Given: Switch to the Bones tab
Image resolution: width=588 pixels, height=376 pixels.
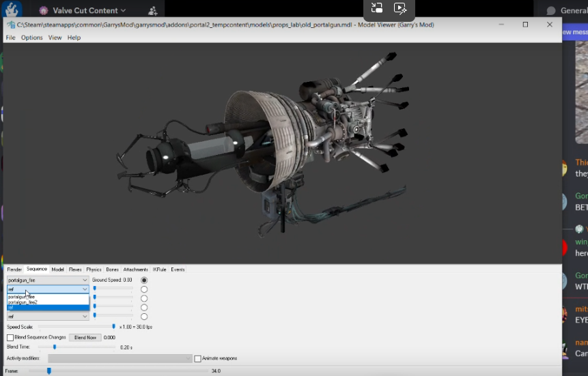Looking at the screenshot, I should click(112, 270).
